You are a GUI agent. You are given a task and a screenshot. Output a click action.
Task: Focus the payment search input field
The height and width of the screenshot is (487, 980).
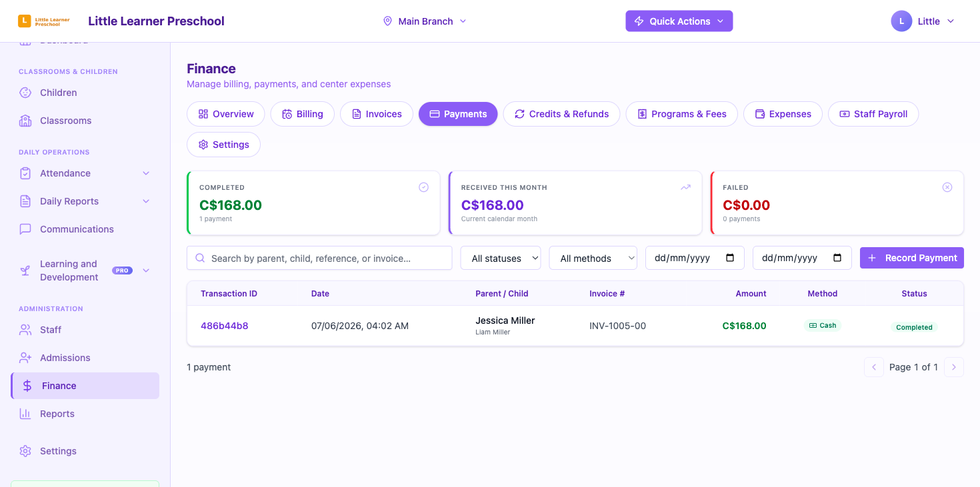319,258
